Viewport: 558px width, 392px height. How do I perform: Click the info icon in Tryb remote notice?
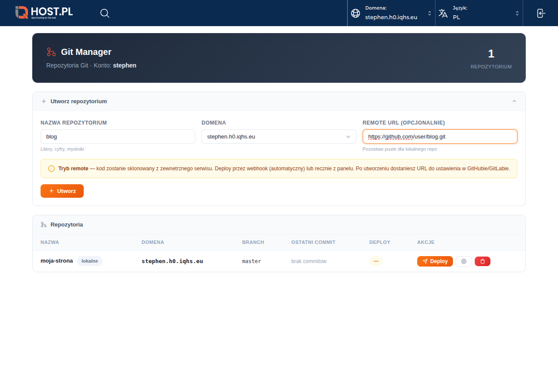pyautogui.click(x=51, y=169)
